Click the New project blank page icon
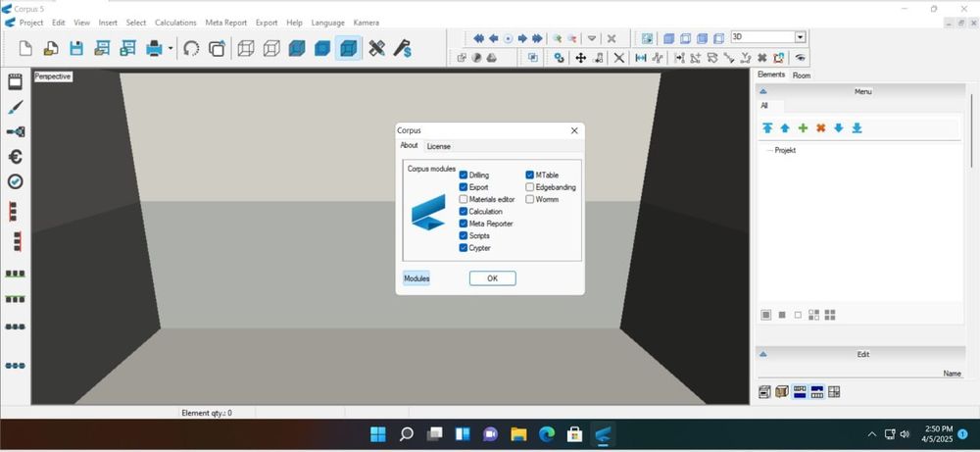The image size is (980, 452). point(25,48)
